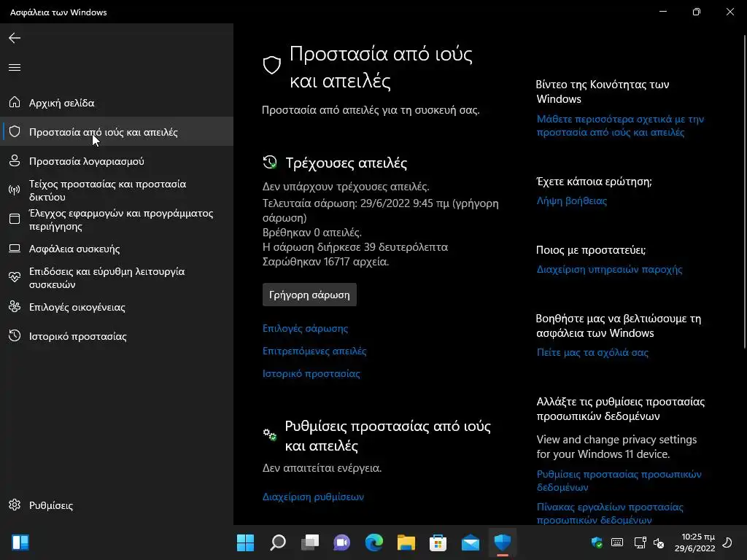Click the vertical scrollbar thumb
The height and width of the screenshot is (560, 747).
(744, 190)
